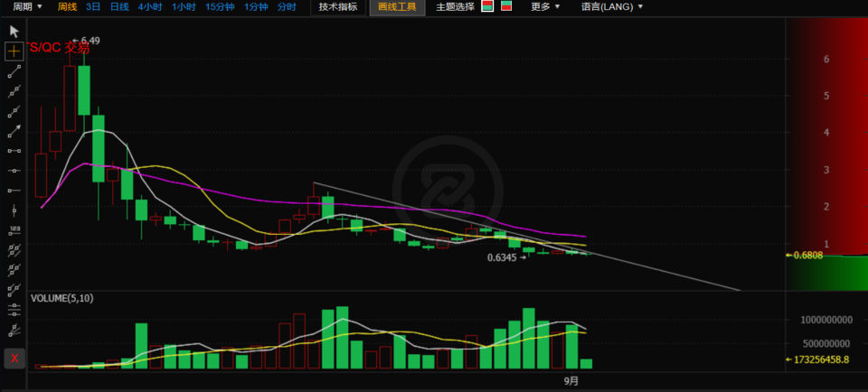
Task: Choose the diagonal ray line tool
Action: point(14,111)
